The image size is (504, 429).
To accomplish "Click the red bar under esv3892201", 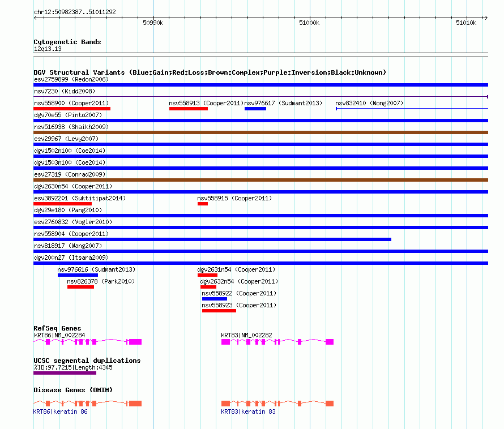I will point(63,204).
